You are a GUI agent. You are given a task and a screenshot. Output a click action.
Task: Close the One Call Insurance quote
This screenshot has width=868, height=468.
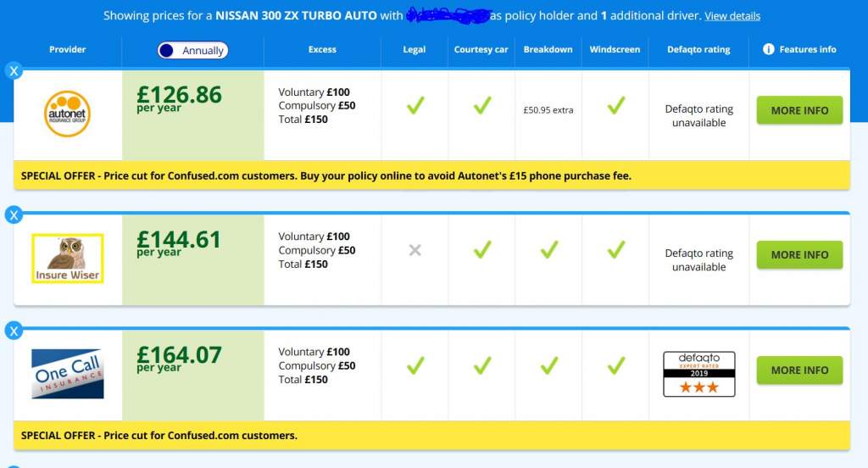[14, 331]
